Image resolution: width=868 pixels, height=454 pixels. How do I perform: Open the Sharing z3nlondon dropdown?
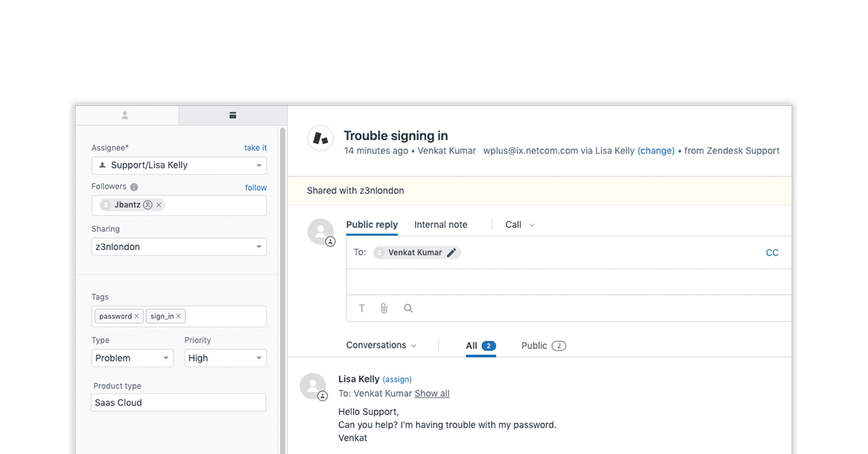point(179,247)
